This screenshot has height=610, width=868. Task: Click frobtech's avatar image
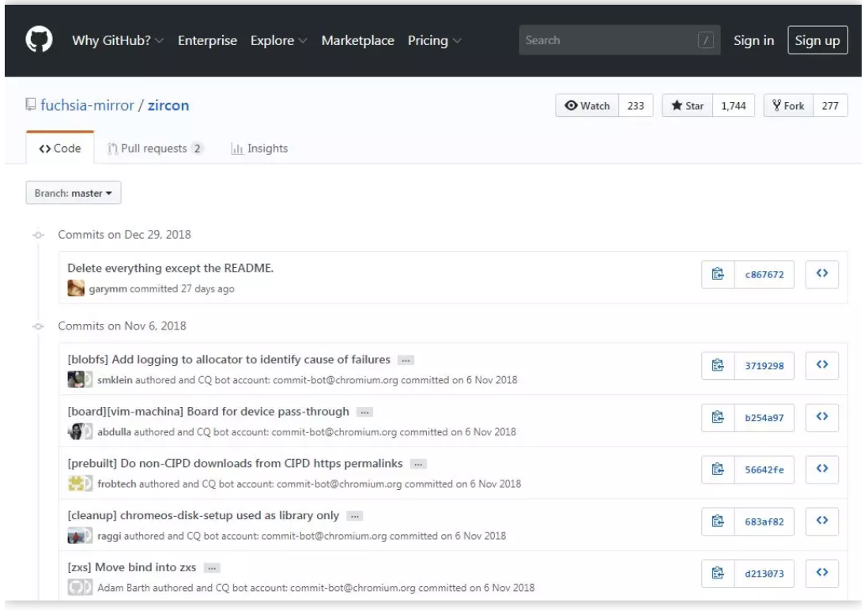pos(76,484)
